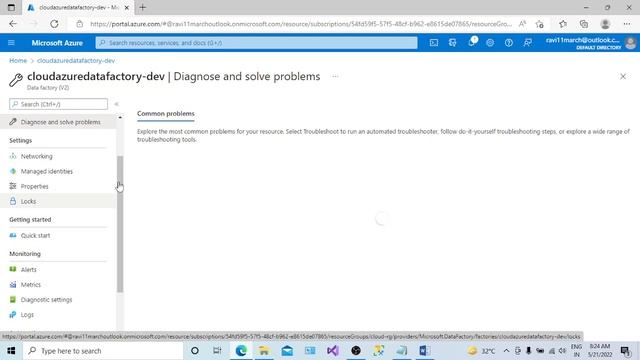Open the Directories and subscriptions filter icon
The height and width of the screenshot is (360, 640).
point(452,42)
